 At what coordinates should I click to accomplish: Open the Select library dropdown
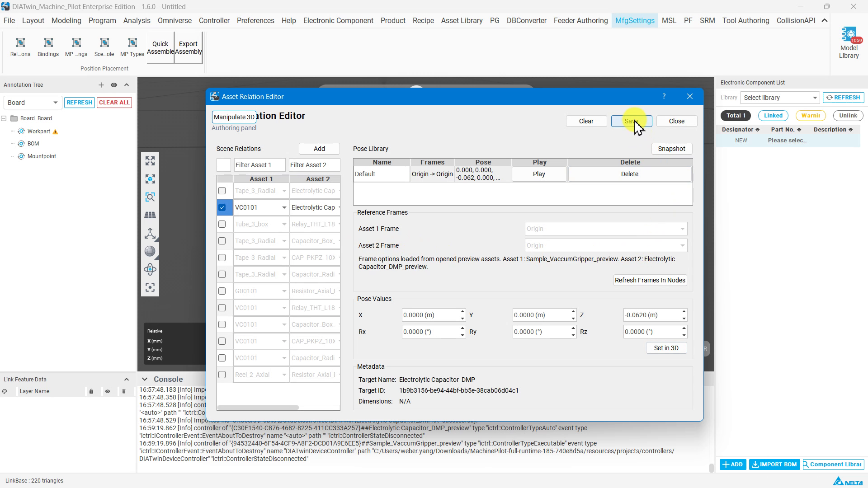779,98
